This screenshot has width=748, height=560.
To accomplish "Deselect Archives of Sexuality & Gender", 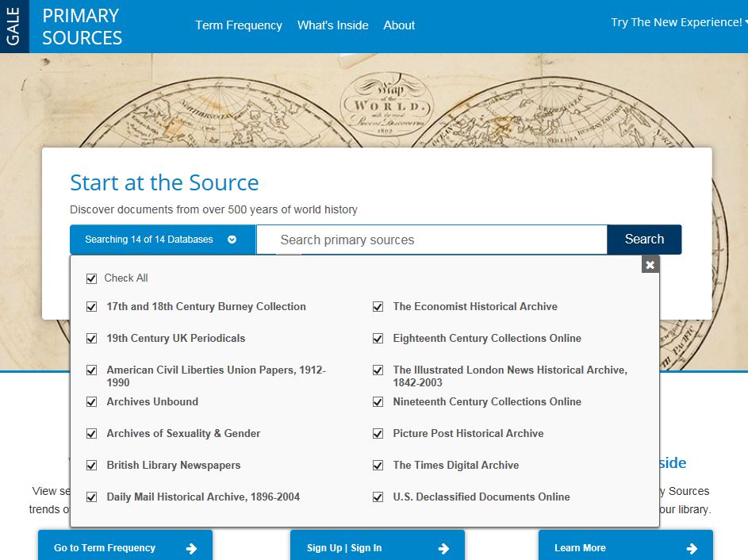I will point(92,434).
